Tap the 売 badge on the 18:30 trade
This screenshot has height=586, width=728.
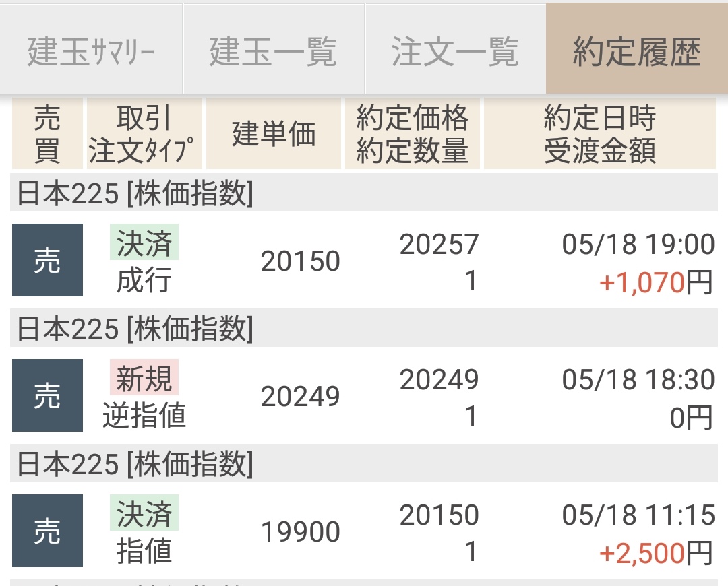(x=47, y=396)
